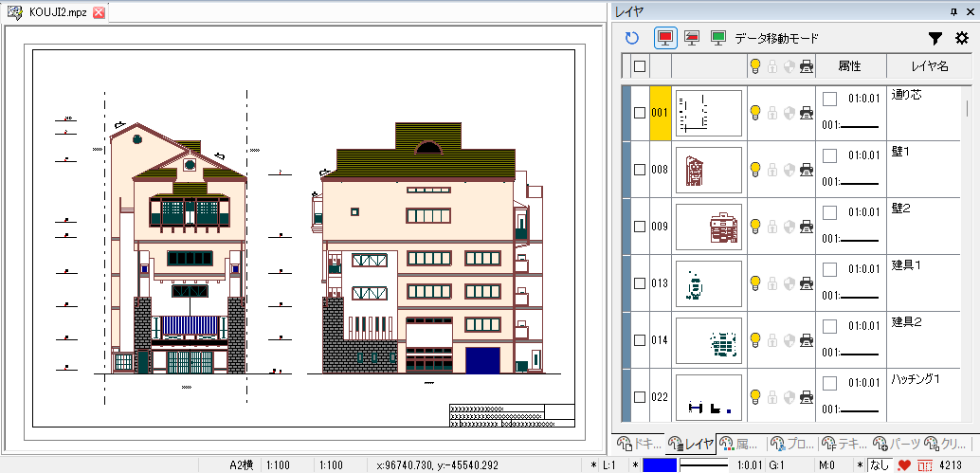Click the yellow 001 layer number cell
Screen dimensions: 980x473
pos(660,113)
